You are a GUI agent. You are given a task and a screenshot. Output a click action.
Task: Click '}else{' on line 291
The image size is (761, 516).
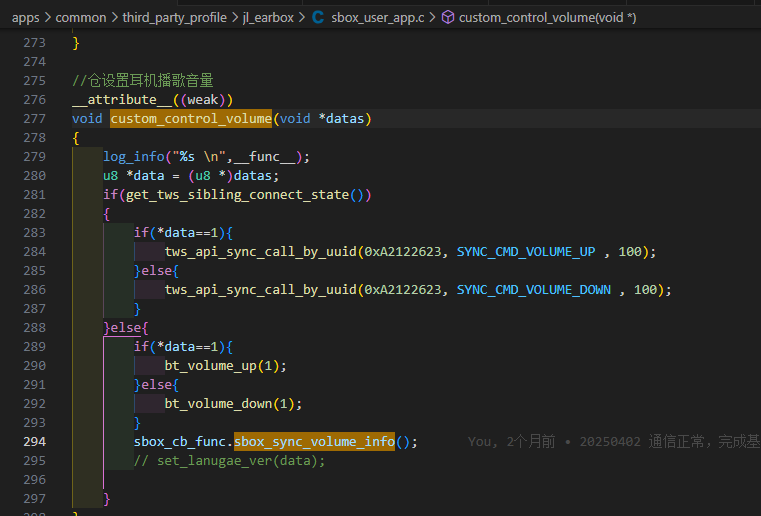point(156,385)
